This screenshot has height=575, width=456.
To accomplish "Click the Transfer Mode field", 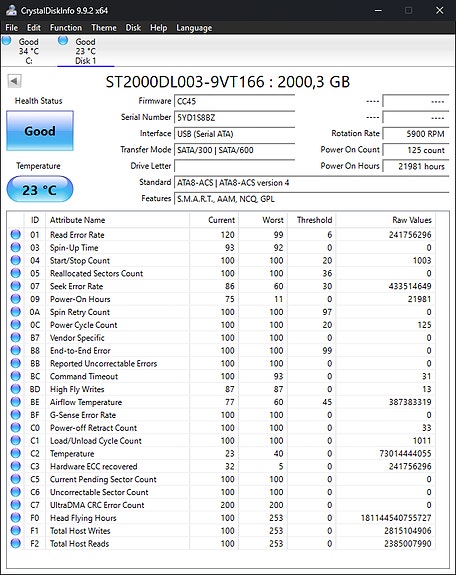I will point(234,150).
